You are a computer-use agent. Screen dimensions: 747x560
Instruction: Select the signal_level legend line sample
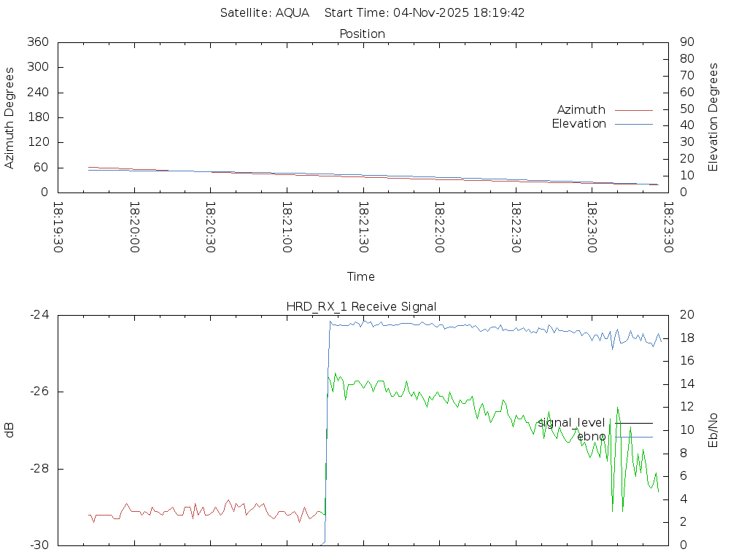pyautogui.click(x=633, y=422)
